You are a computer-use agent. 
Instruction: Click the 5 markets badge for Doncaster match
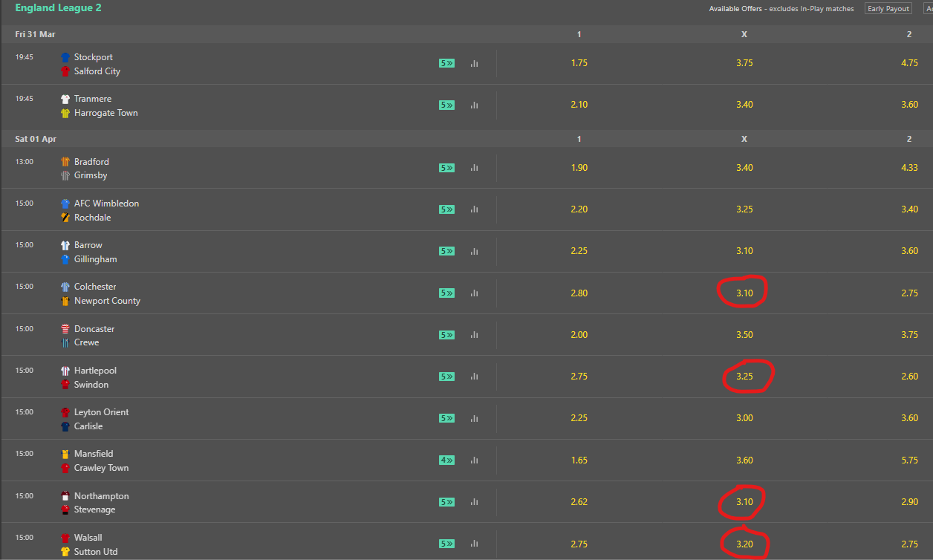(446, 335)
